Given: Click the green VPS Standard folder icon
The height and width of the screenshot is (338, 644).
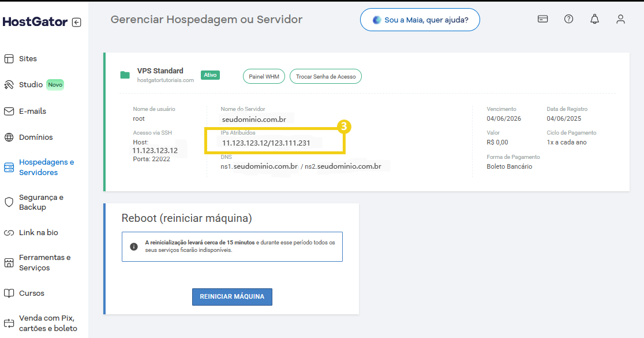Looking at the screenshot, I should click(x=125, y=75).
